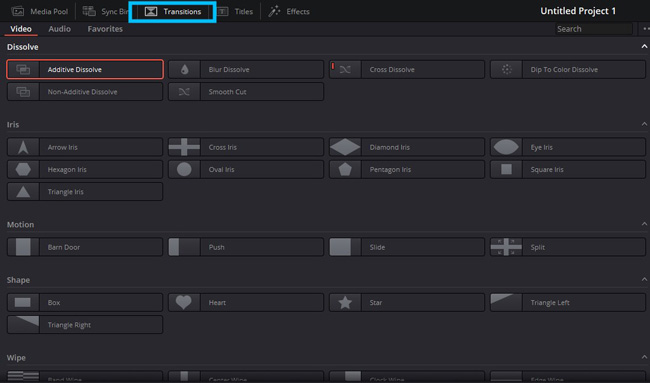This screenshot has height=383, width=650.
Task: Pick the Push transition label
Action: [x=216, y=247]
